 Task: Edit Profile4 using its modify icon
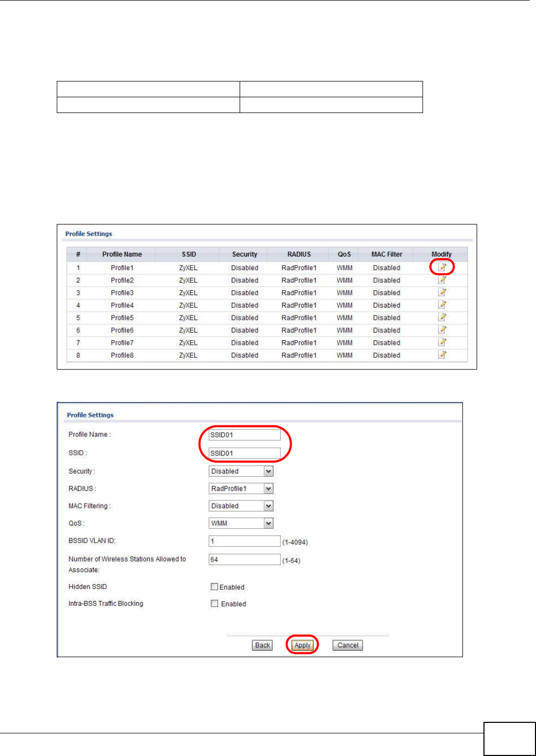coord(442,305)
